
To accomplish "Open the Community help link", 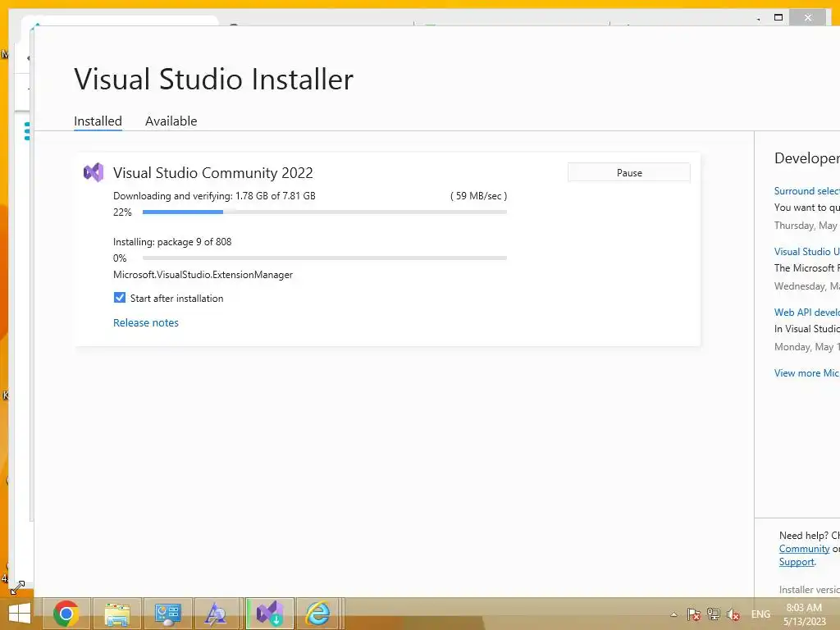I will coord(804,549).
